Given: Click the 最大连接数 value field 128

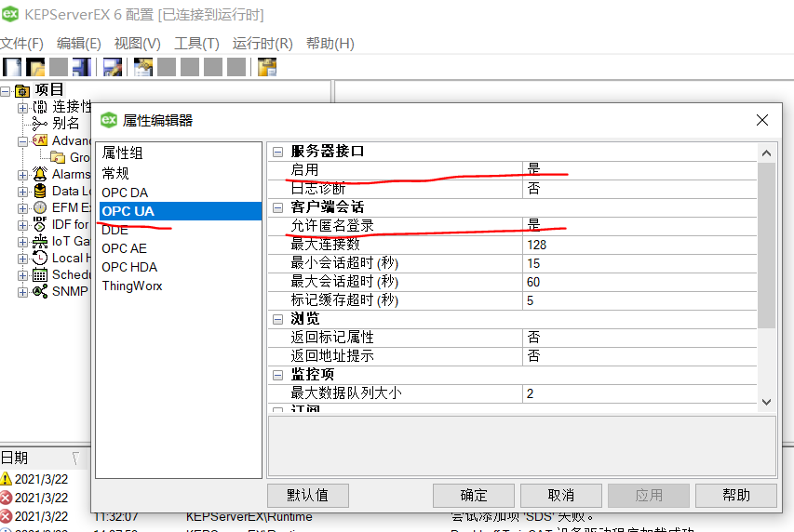Looking at the screenshot, I should (x=639, y=245).
